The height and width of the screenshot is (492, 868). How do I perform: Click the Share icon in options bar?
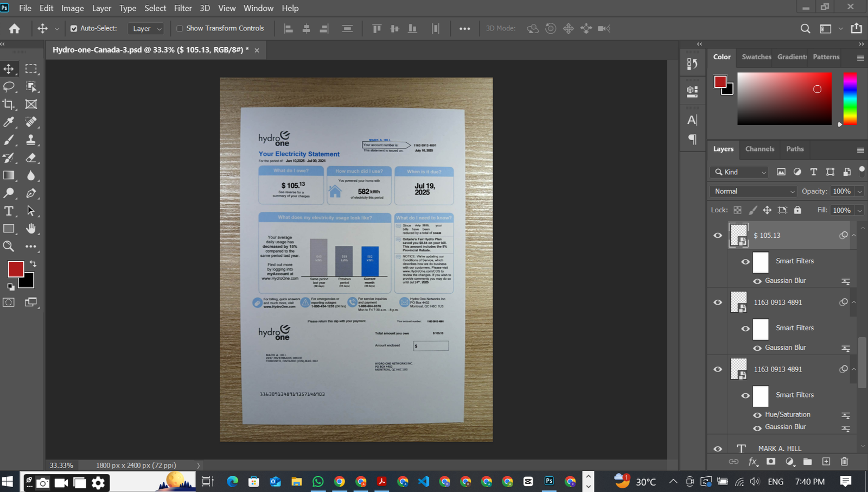click(857, 28)
